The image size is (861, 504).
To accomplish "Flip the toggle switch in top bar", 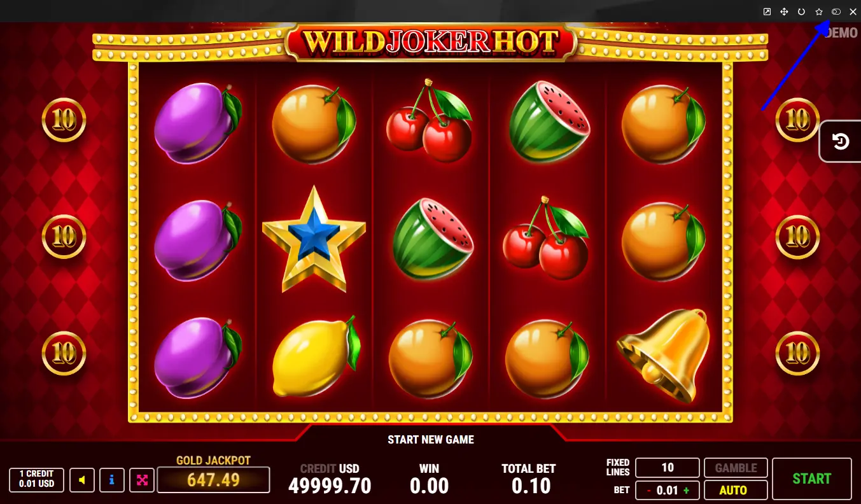I will pyautogui.click(x=836, y=11).
